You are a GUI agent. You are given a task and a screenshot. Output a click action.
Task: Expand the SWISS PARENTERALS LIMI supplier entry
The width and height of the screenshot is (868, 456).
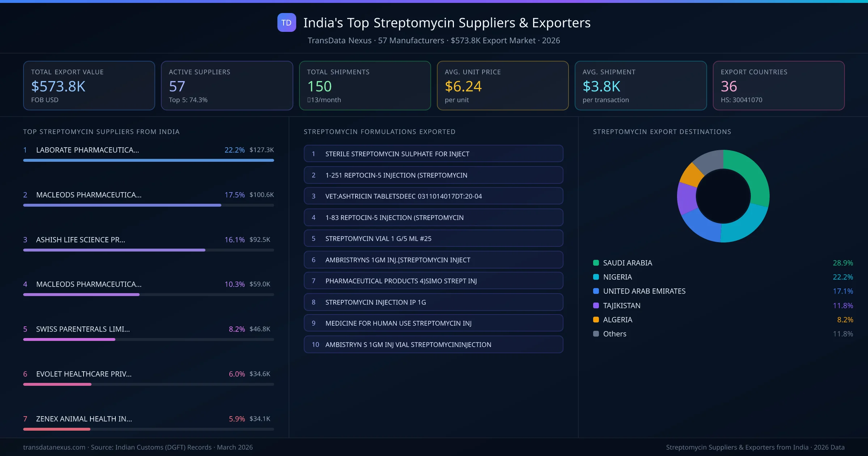(x=83, y=329)
